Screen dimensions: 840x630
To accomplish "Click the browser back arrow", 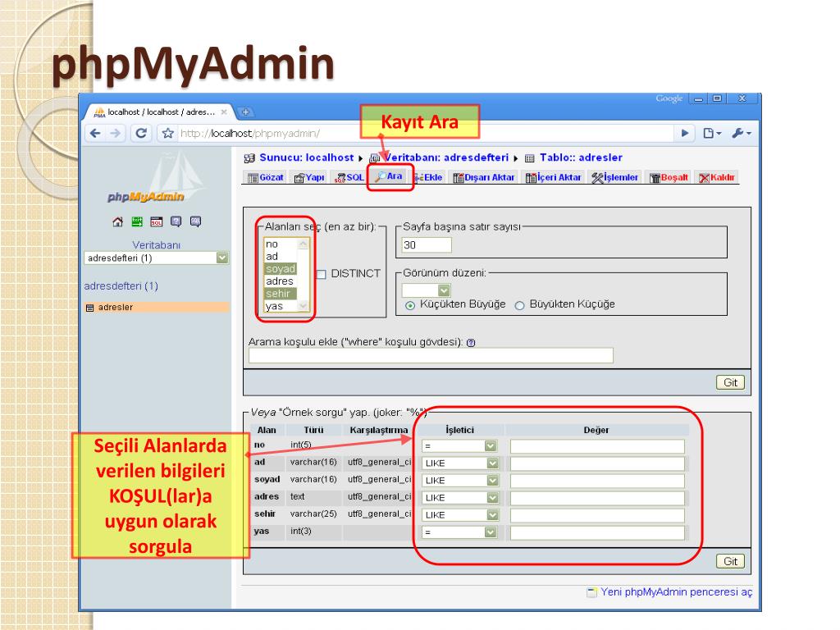I will pyautogui.click(x=95, y=133).
